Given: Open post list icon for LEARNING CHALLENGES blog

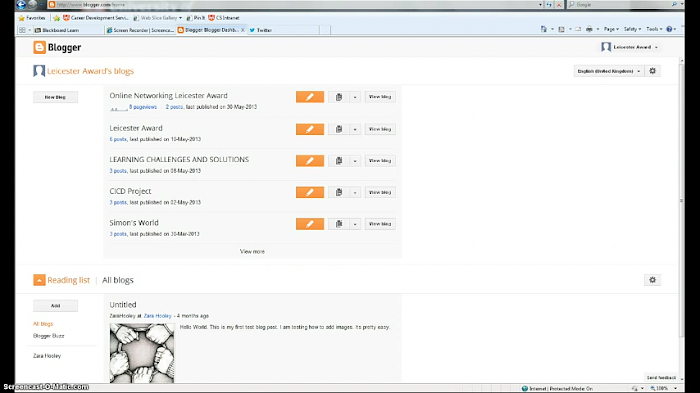Looking at the screenshot, I should click(339, 161).
